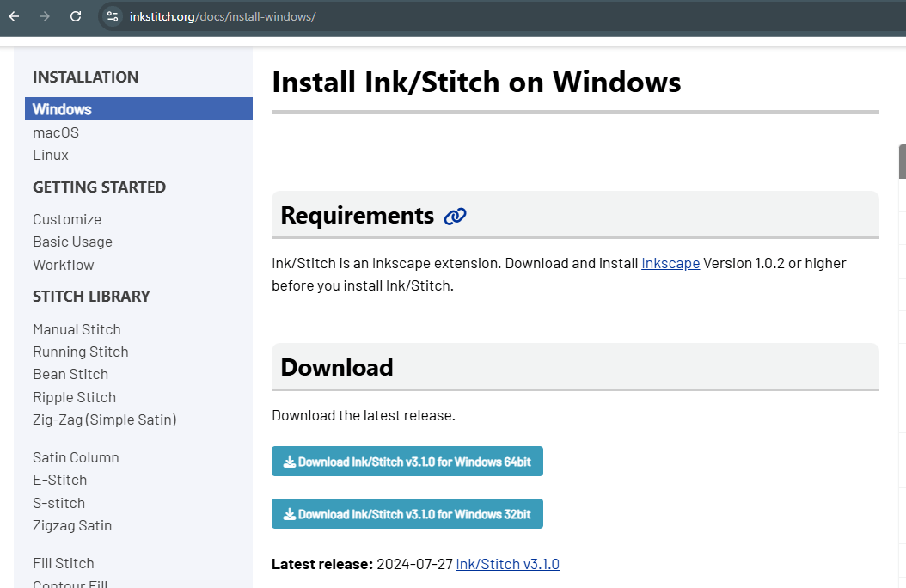
Task: Open Zig-Zag (Simple Satin) page
Action: [x=105, y=420]
